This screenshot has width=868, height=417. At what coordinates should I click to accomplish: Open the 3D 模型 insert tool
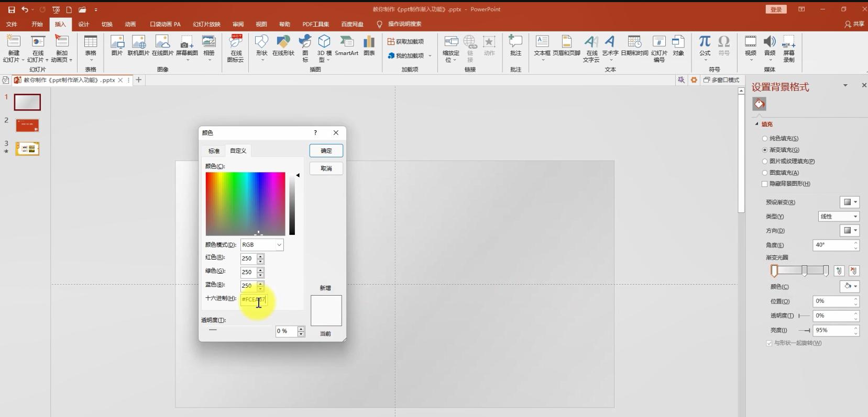click(324, 46)
